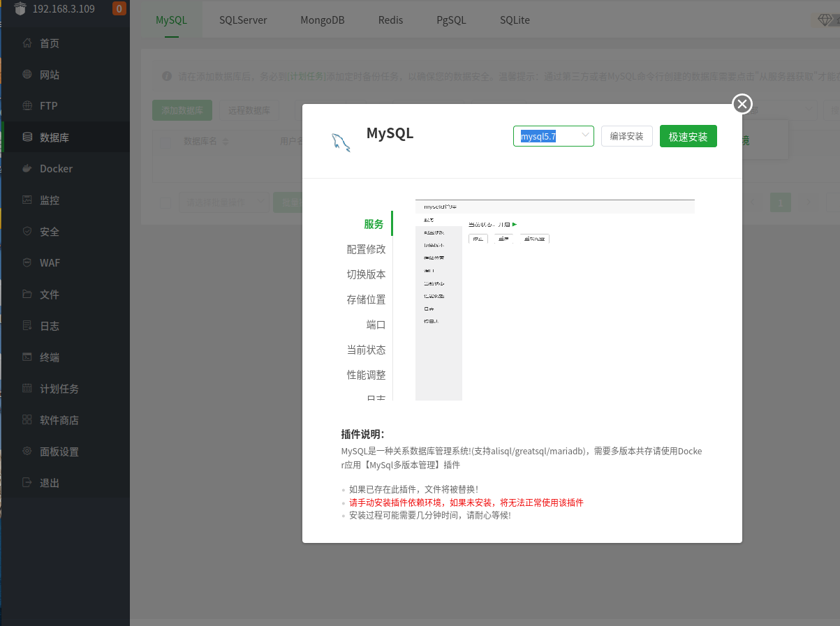Select the 性能调整 tab in the dialog

tap(366, 375)
